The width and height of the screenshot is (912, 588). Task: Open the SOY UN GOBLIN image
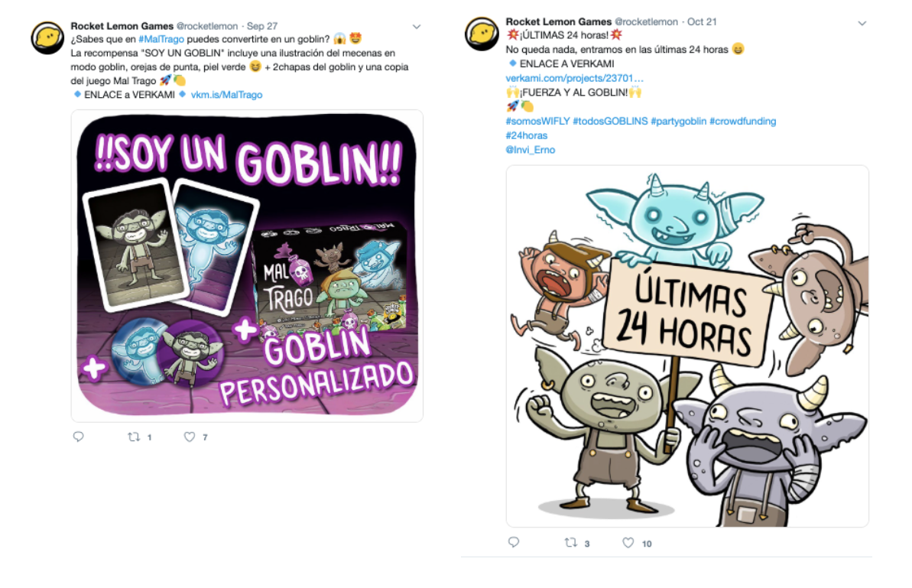click(x=247, y=266)
